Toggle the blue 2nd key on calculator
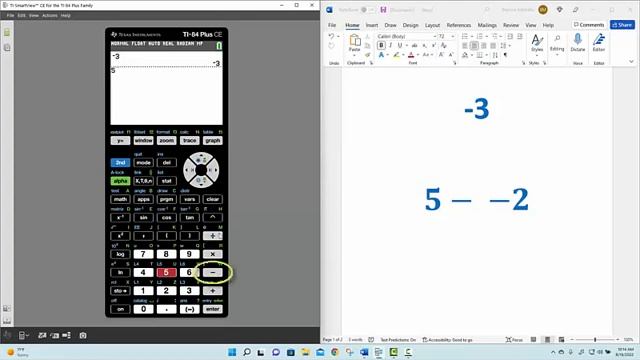The height and width of the screenshot is (360, 640). tap(120, 162)
